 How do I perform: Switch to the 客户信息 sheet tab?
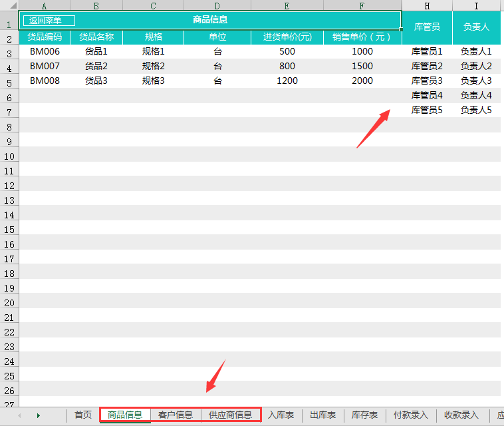pos(176,415)
